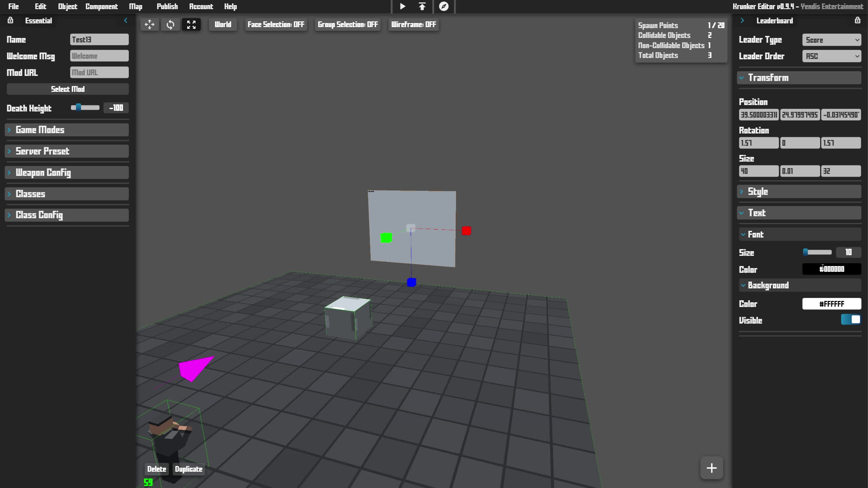Expand Class Config section
This screenshot has width=868, height=488.
(67, 215)
